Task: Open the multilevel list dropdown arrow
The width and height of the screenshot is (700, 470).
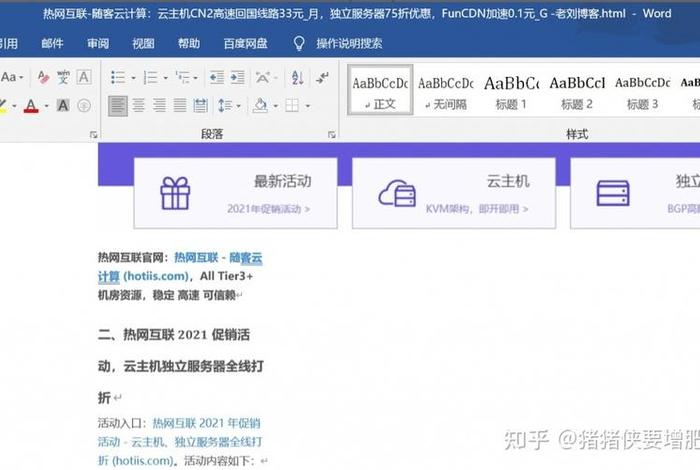Action: [x=196, y=78]
